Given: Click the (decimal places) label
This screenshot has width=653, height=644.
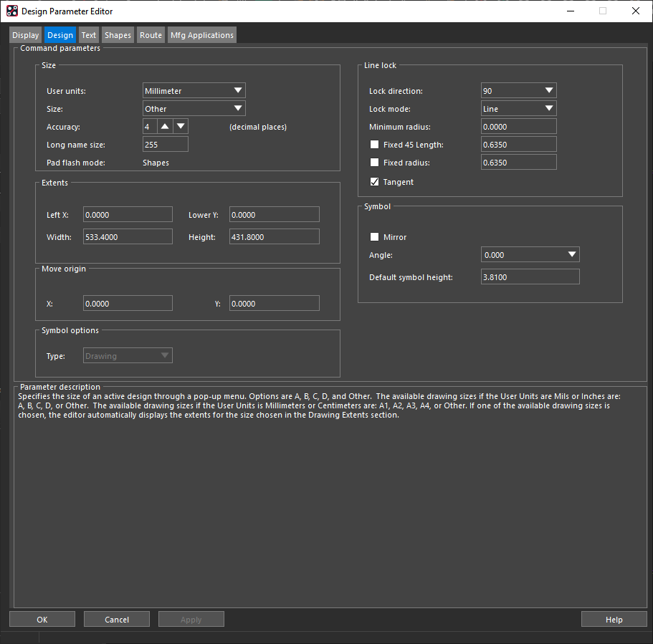Looking at the screenshot, I should pos(258,127).
